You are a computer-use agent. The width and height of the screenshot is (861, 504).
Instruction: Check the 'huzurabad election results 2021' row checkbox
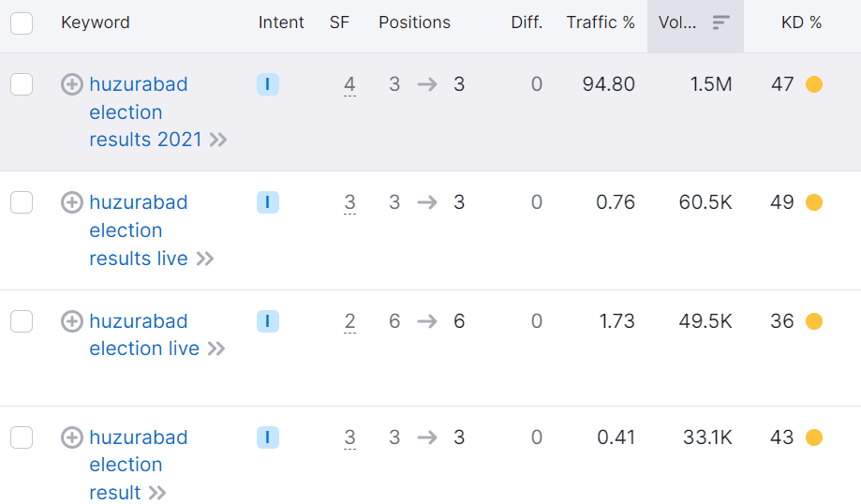coord(22,84)
